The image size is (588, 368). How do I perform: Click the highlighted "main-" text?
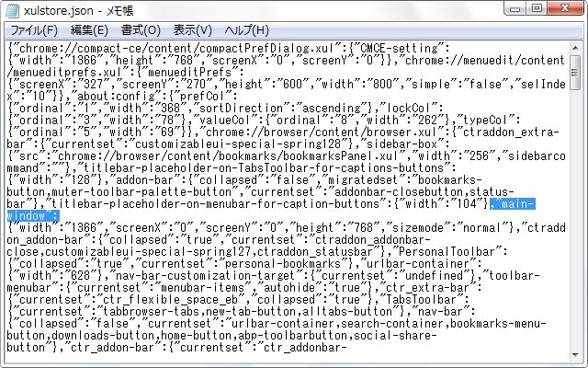click(513, 204)
